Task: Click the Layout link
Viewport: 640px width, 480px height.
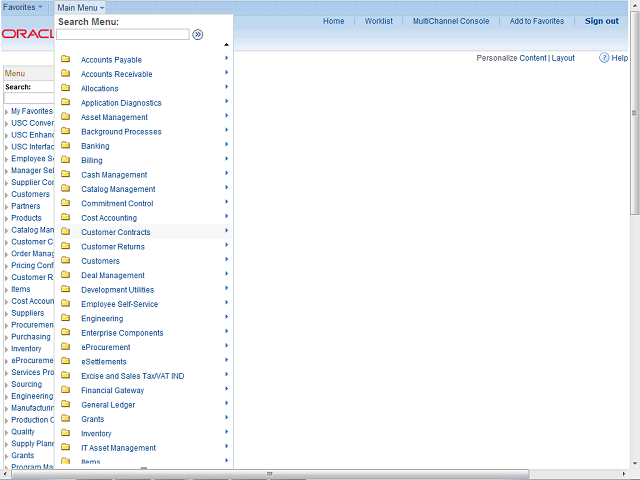Action: tap(563, 58)
